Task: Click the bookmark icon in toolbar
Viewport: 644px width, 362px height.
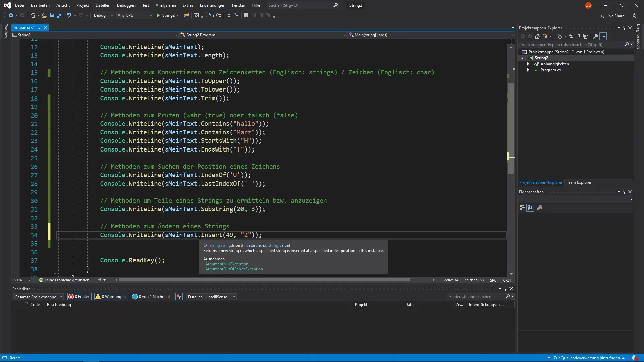Action: point(246,15)
